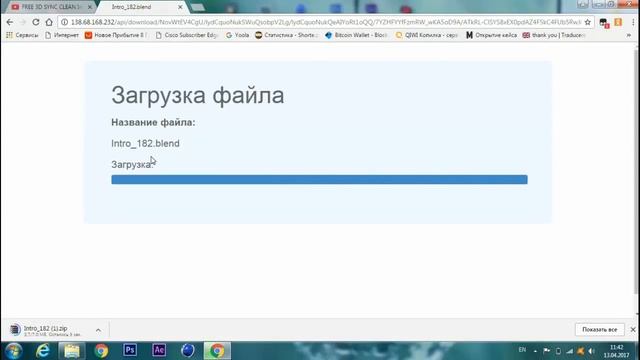Open the Windows Start menu
The width and height of the screenshot is (640, 360).
pyautogui.click(x=13, y=351)
